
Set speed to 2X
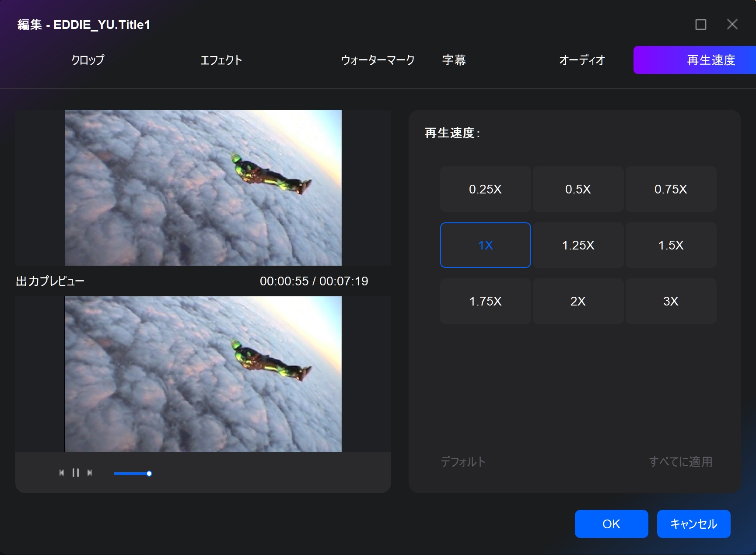(578, 301)
